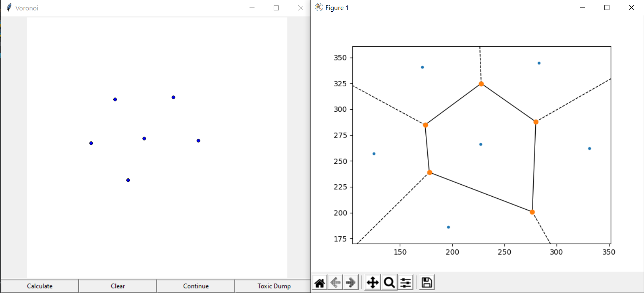Image resolution: width=644 pixels, height=293 pixels.
Task: Click the Toxic Dump button
Action: click(x=274, y=286)
